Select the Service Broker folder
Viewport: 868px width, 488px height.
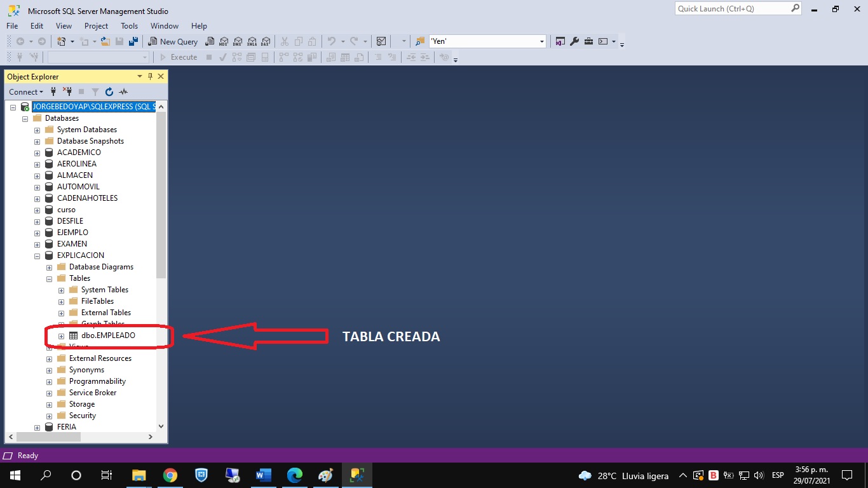point(93,393)
